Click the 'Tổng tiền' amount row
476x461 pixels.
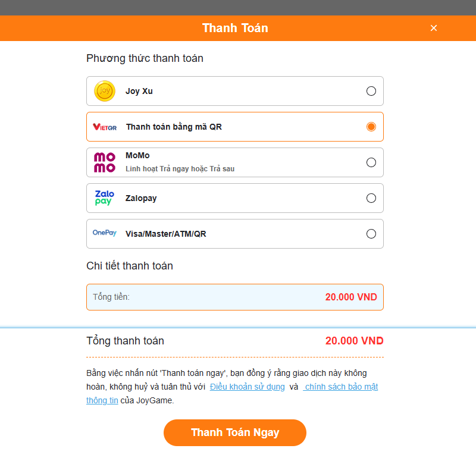[234, 297]
